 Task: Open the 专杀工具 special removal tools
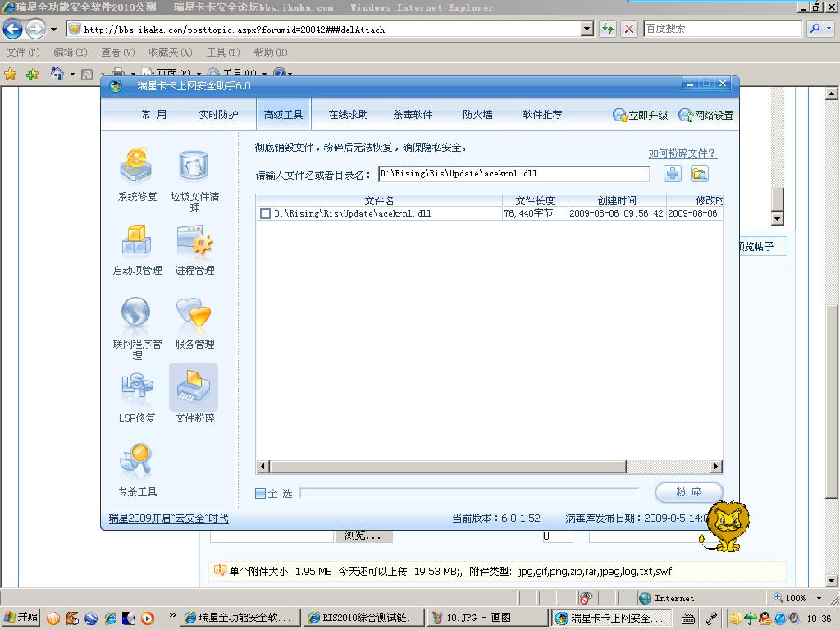tap(137, 470)
